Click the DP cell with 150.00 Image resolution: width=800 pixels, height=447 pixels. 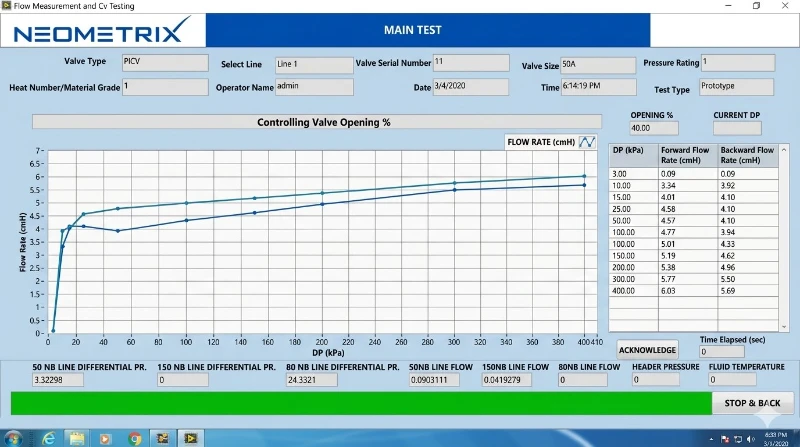tap(633, 256)
